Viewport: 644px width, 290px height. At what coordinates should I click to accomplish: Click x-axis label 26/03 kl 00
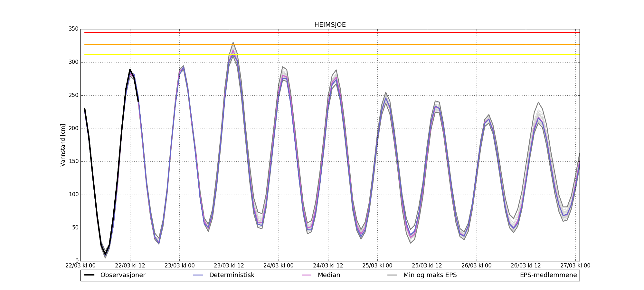coord(477,266)
